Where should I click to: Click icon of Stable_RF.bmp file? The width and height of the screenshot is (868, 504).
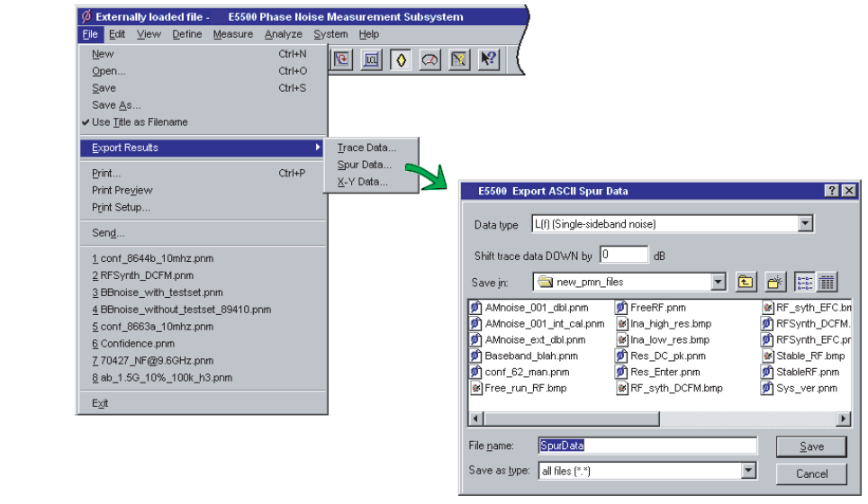click(767, 355)
